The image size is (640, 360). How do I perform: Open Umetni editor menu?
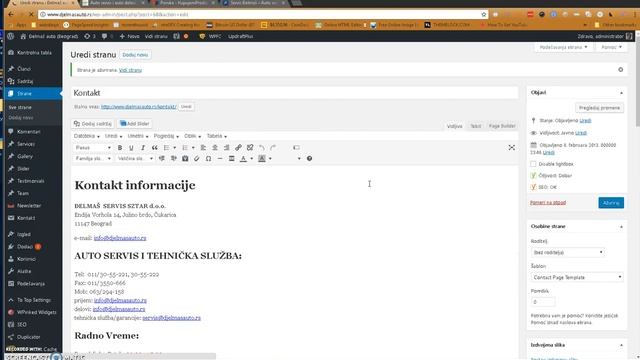click(x=138, y=136)
